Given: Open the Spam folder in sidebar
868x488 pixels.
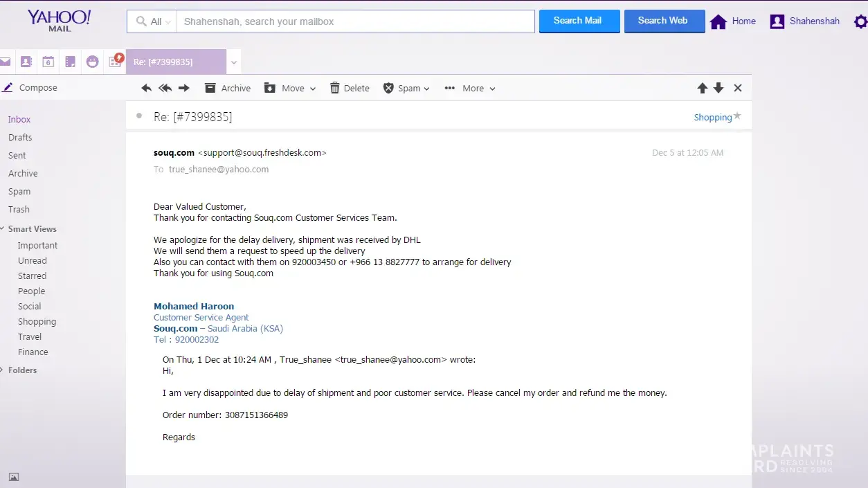Looking at the screenshot, I should (x=19, y=191).
